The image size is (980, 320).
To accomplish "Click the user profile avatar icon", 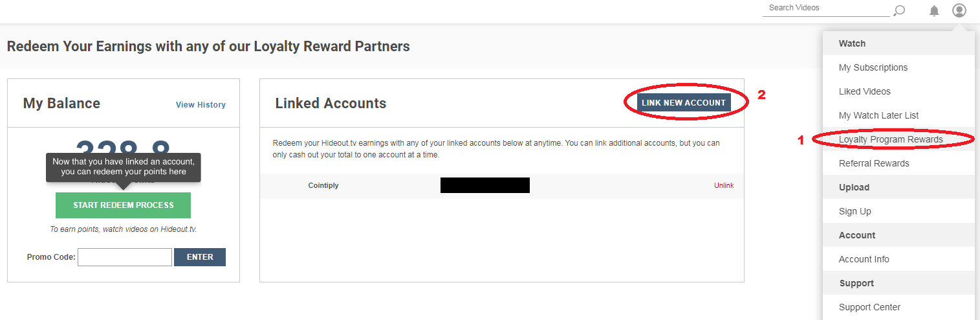I will (x=959, y=10).
